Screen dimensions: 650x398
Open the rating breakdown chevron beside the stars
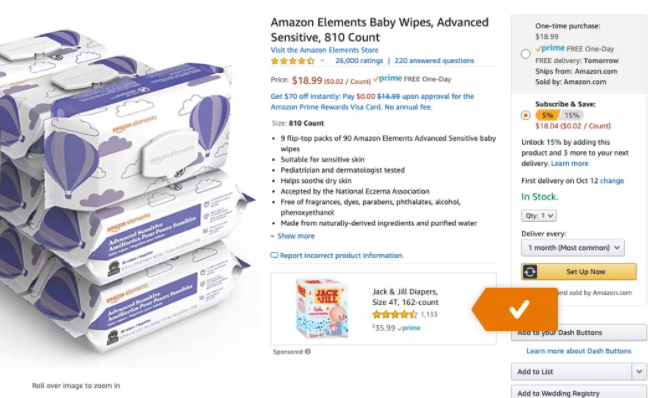pyautogui.click(x=322, y=61)
